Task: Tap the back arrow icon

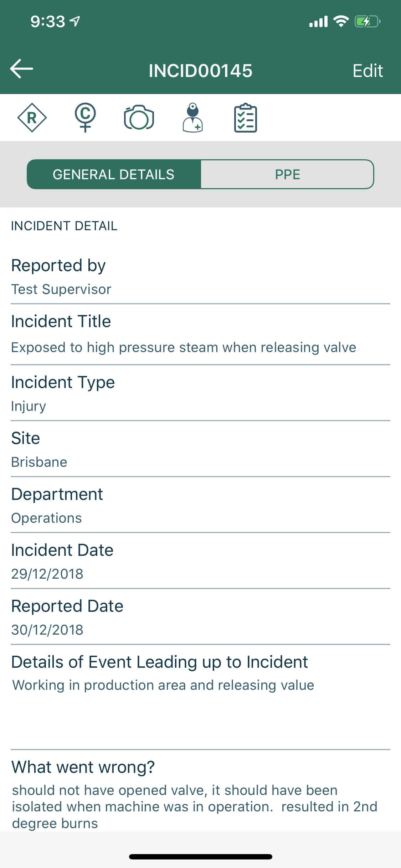Action: coord(22,69)
